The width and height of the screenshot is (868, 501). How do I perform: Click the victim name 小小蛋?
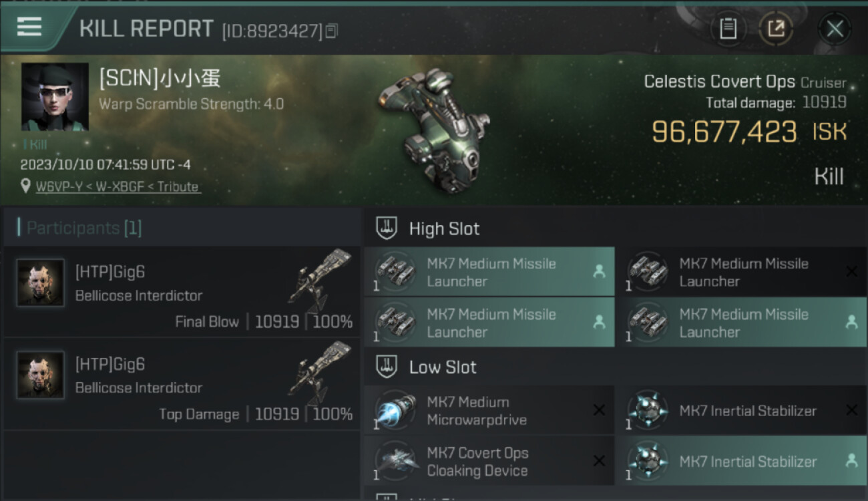[190, 79]
